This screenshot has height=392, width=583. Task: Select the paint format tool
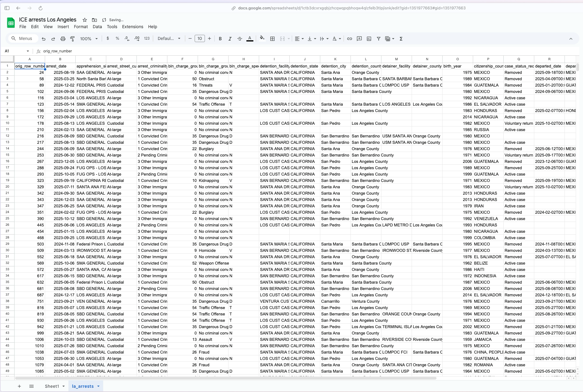72,39
